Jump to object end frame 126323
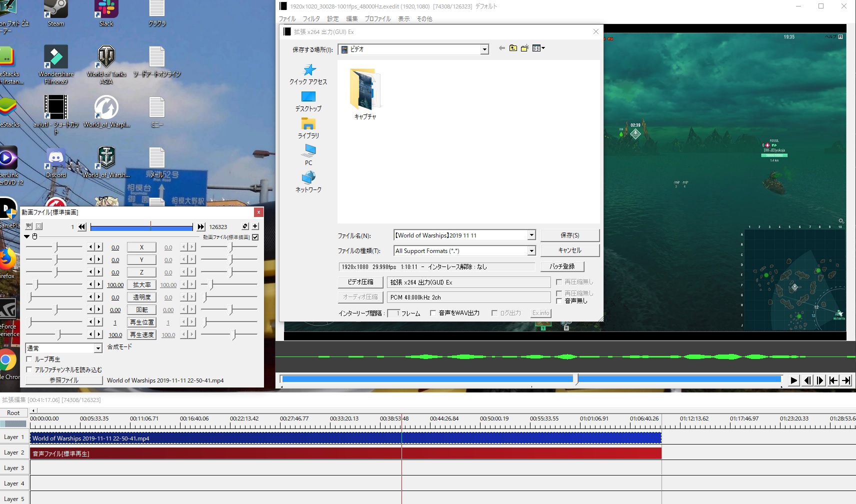The height and width of the screenshot is (504, 856). tap(201, 227)
